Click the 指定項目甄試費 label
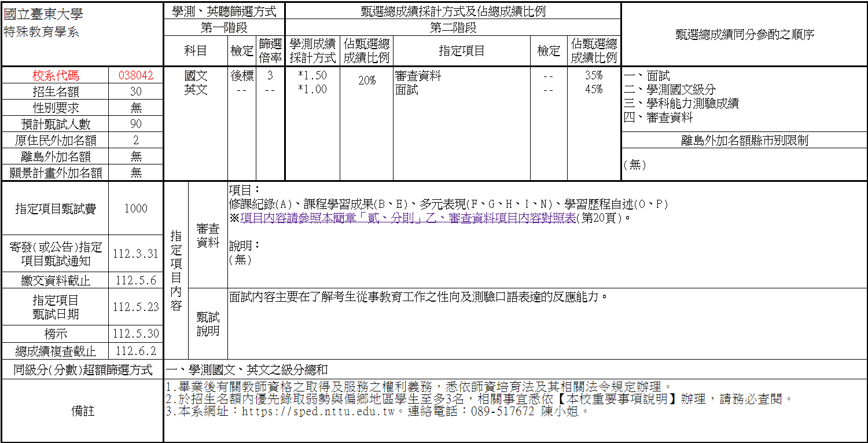This screenshot has height=443, width=868. click(56, 208)
